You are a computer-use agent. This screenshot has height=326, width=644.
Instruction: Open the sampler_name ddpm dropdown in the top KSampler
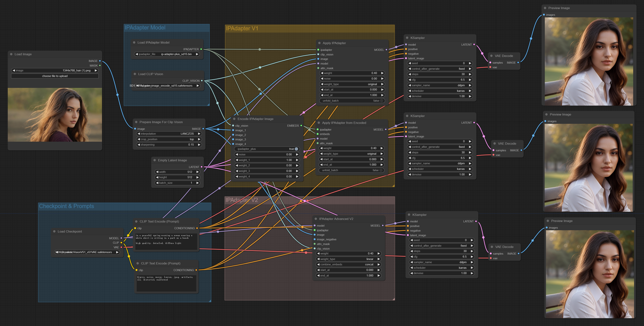click(440, 85)
